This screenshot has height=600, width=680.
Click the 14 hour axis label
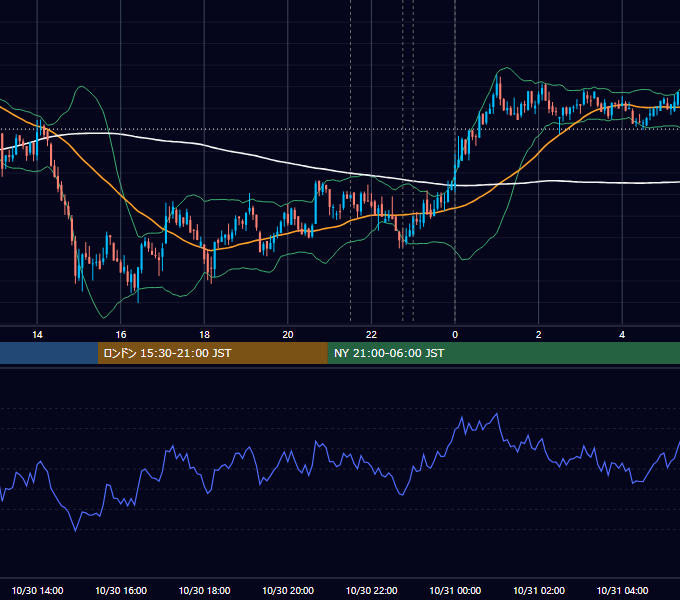click(37, 335)
